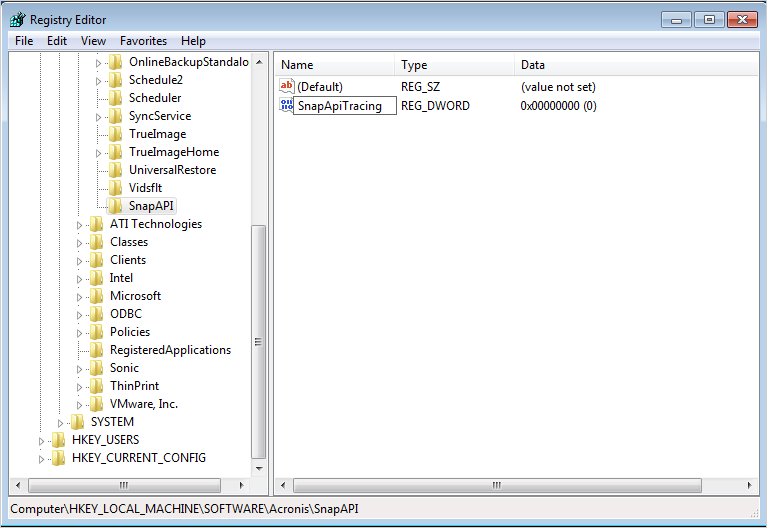Select the (Default) value name

pos(320,87)
